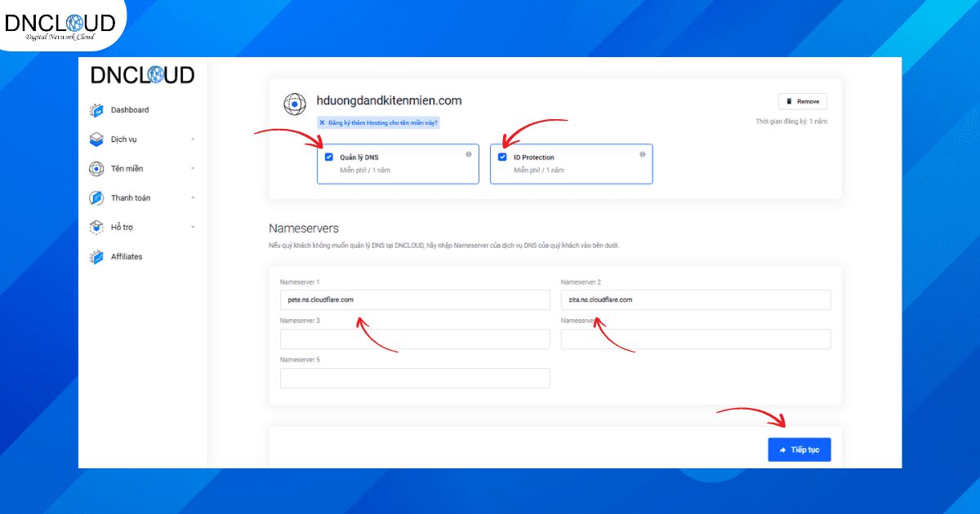The width and height of the screenshot is (980, 514).
Task: Click the Thời gian đăng ký: 1 năm text
Action: pos(791,122)
